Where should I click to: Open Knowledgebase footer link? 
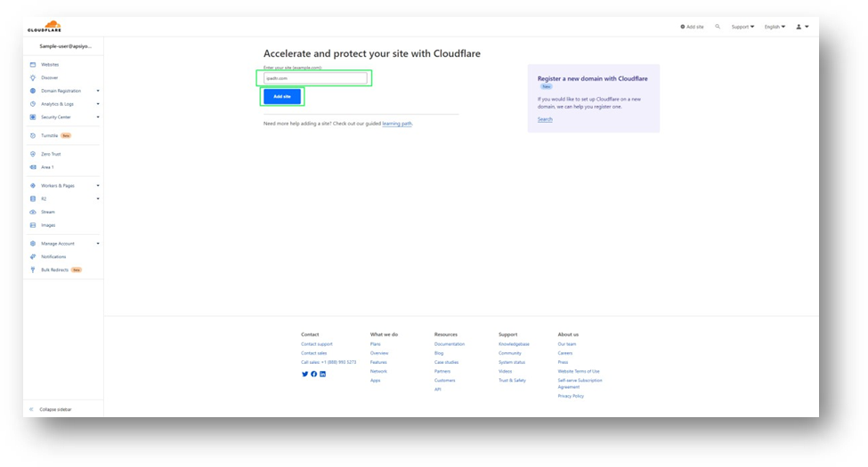(514, 344)
